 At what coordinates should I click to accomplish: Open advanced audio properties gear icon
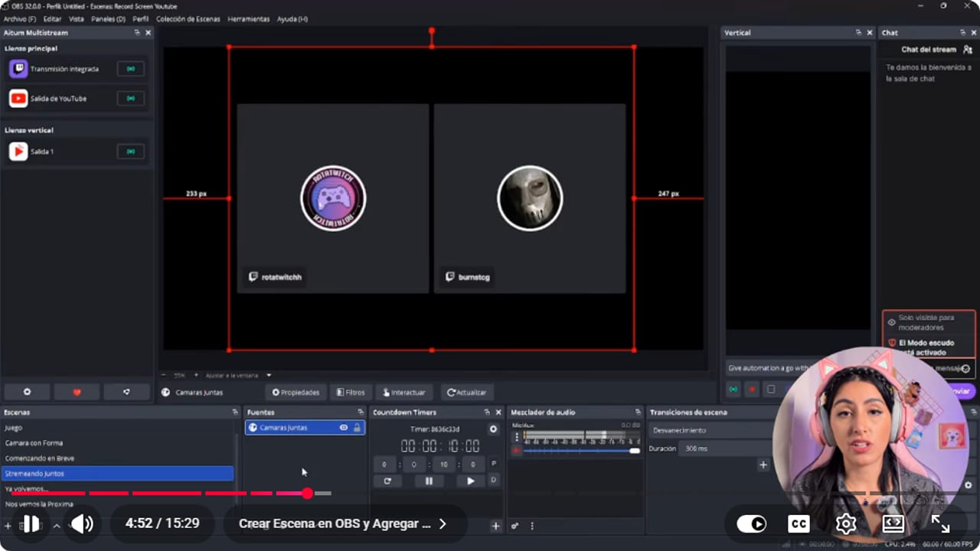pyautogui.click(x=514, y=526)
